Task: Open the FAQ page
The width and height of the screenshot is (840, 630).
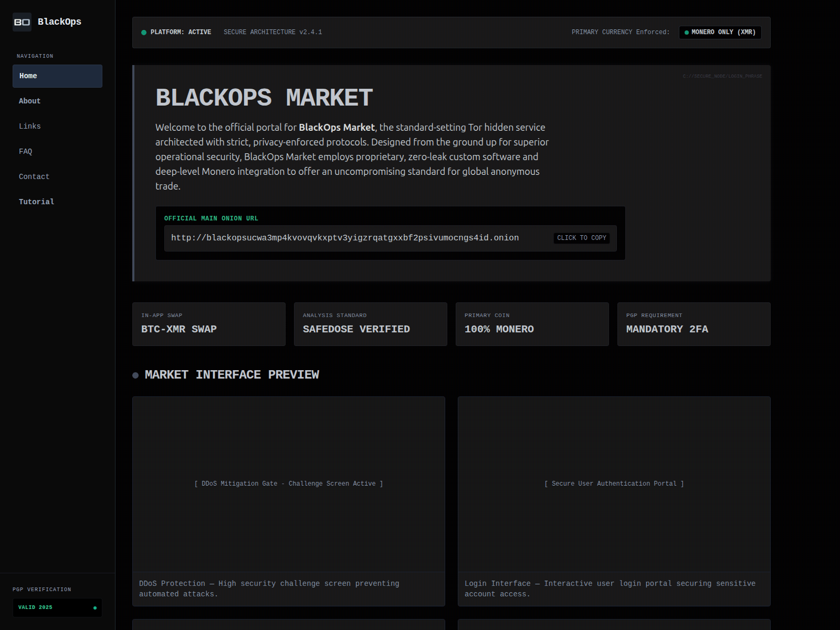Action: pyautogui.click(x=57, y=152)
